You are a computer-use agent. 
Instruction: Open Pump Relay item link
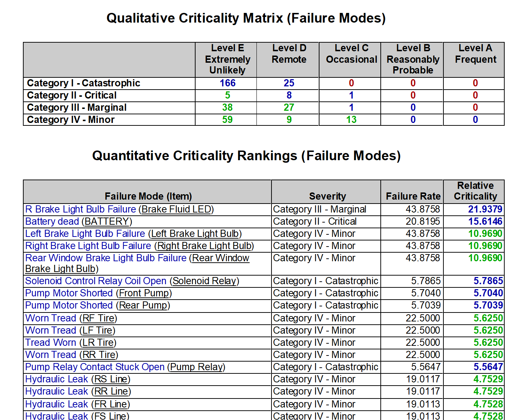(197, 367)
